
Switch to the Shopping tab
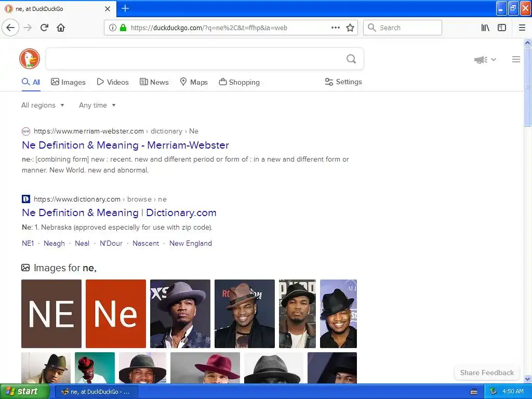tap(239, 82)
